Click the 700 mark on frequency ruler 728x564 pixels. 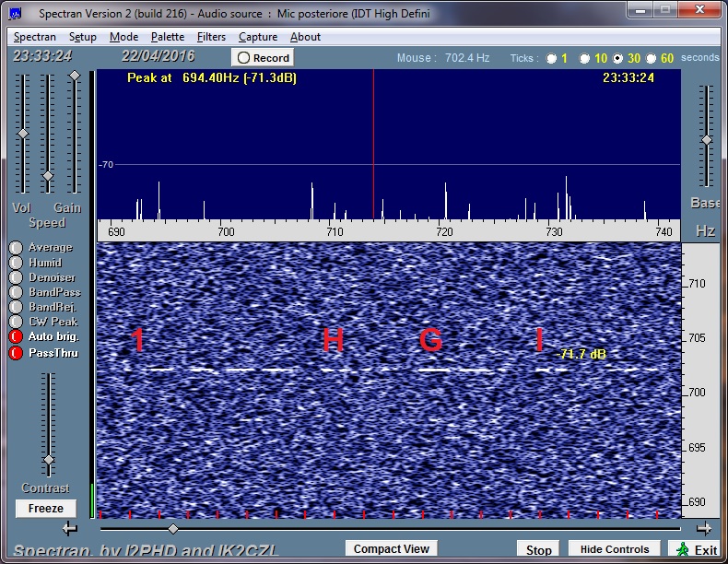[x=226, y=231]
